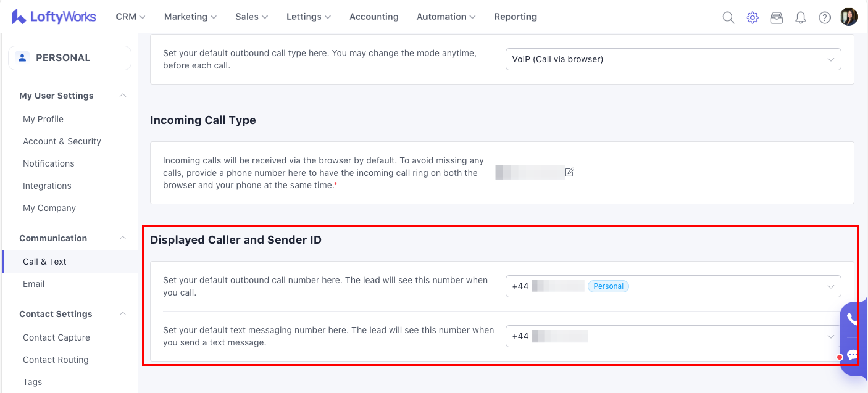Image resolution: width=868 pixels, height=393 pixels.
Task: Go to the Reporting menu item
Action: click(515, 16)
